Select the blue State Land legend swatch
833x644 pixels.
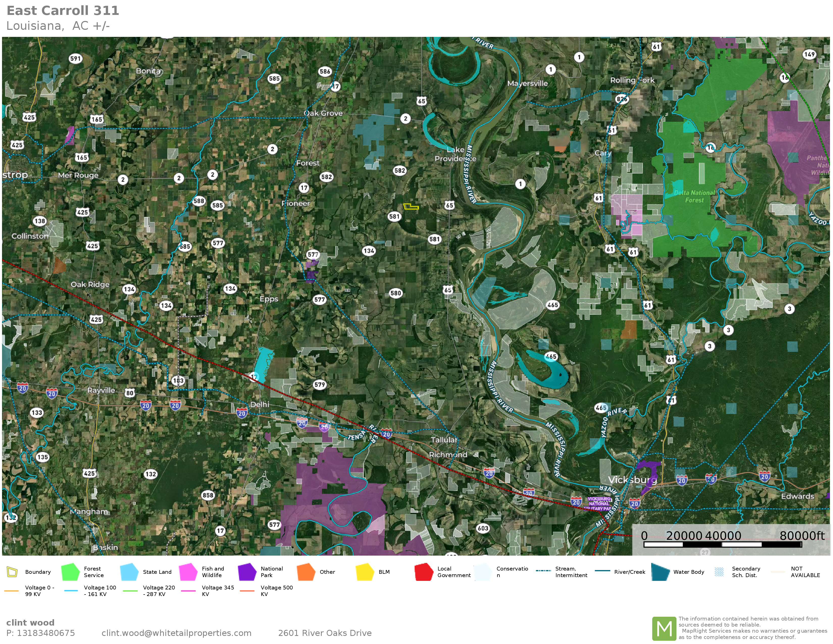tap(129, 572)
